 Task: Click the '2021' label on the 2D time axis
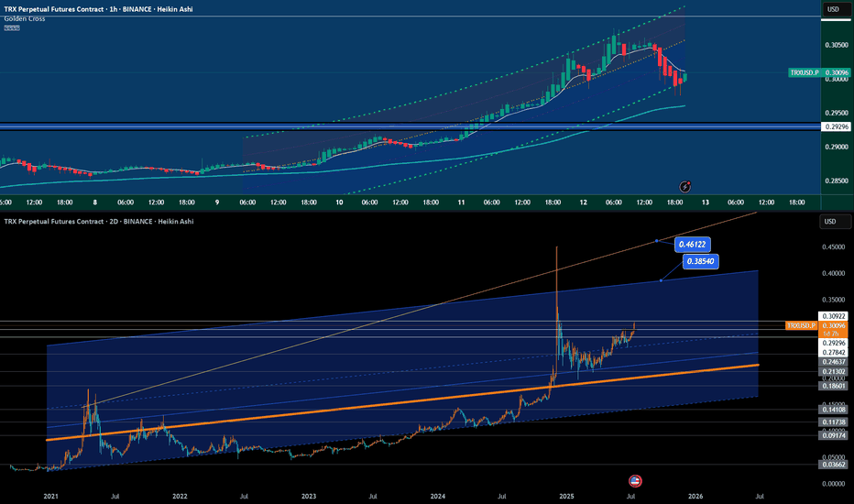click(50, 497)
